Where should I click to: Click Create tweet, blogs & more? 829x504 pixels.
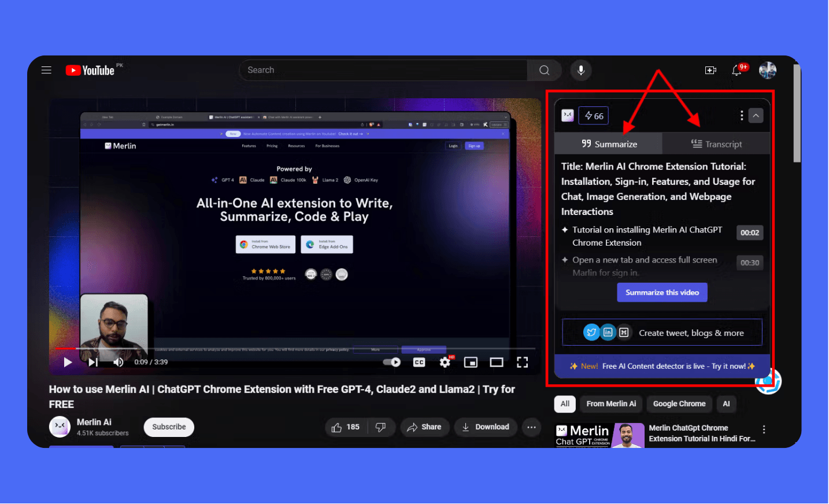tap(662, 332)
